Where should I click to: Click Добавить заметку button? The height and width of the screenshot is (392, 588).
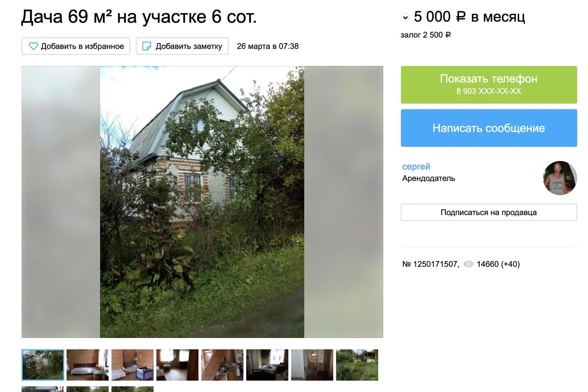point(182,46)
